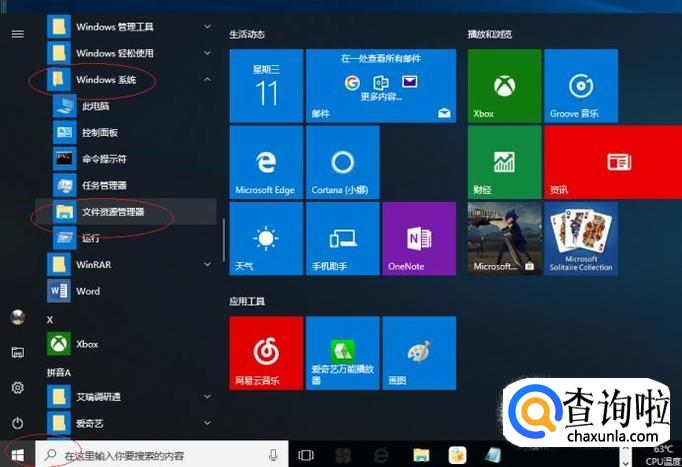Image resolution: width=682 pixels, height=467 pixels.
Task: Open 此电脑 (This PC) entry
Action: (126, 106)
